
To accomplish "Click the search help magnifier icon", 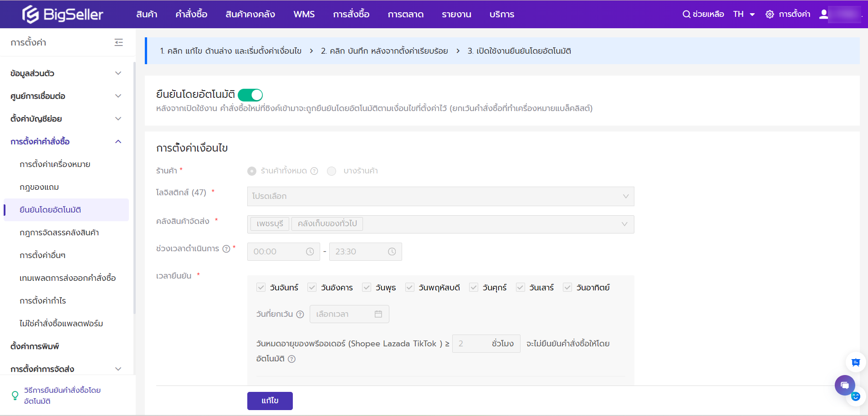I will (686, 14).
